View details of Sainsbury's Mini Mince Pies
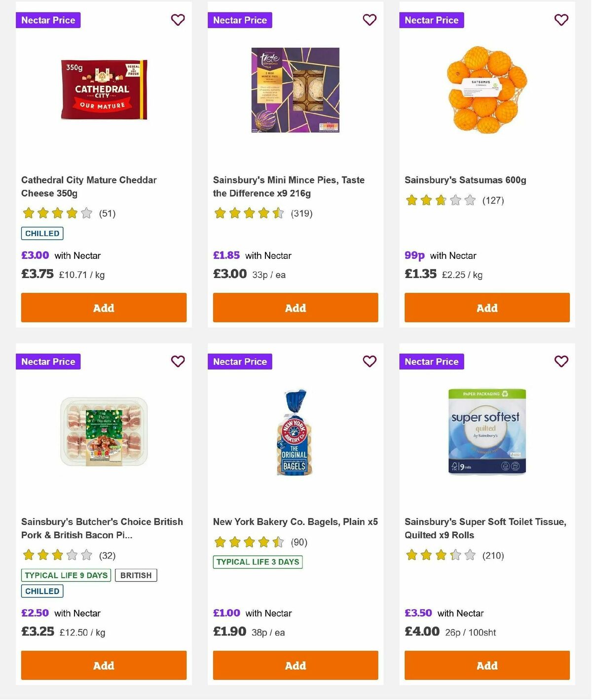 pos(288,186)
